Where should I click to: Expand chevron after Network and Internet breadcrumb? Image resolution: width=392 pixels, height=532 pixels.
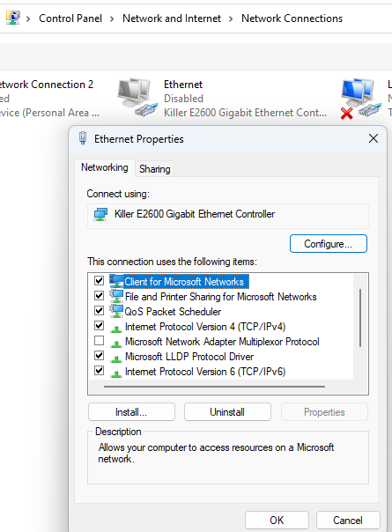(231, 18)
